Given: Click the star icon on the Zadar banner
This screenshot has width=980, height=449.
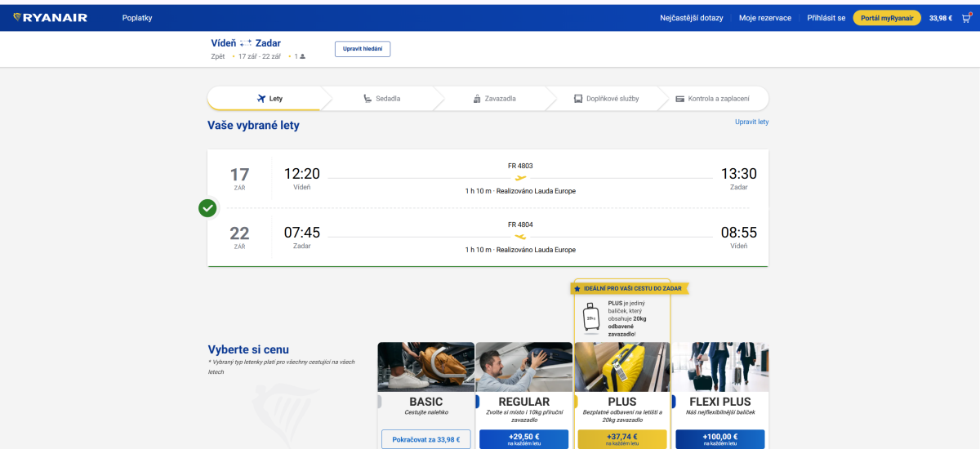Looking at the screenshot, I should point(577,288).
